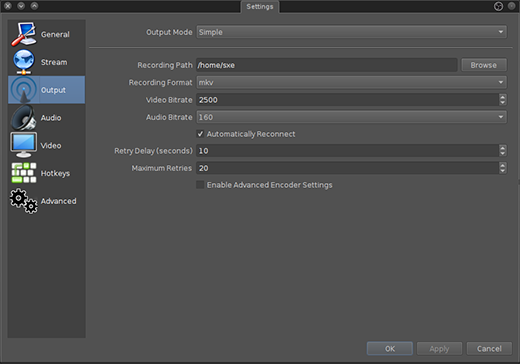
Task: Switch to the Advanced label in the sidebar
Action: coord(59,201)
